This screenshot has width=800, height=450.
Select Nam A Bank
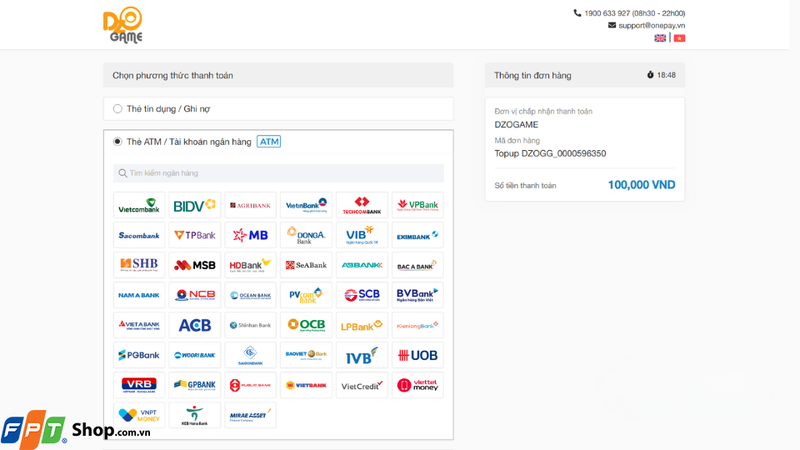[139, 295]
